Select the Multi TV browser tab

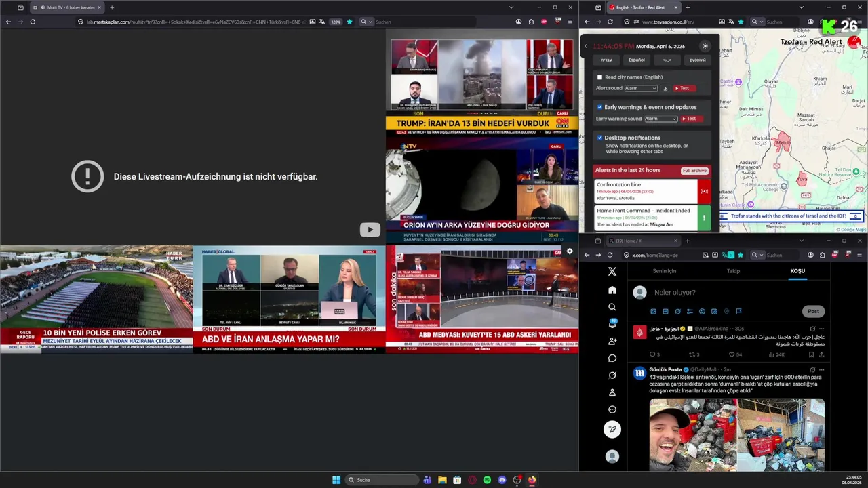[x=67, y=7]
